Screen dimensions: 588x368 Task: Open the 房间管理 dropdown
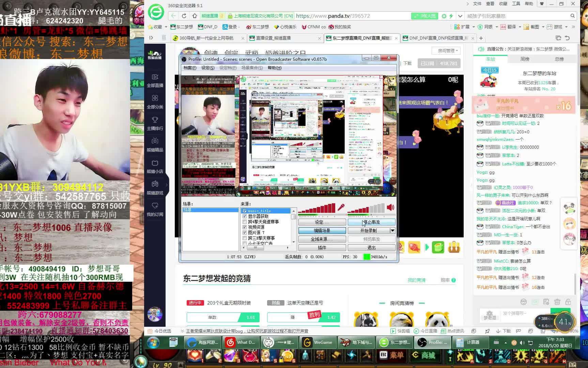pos(446,50)
